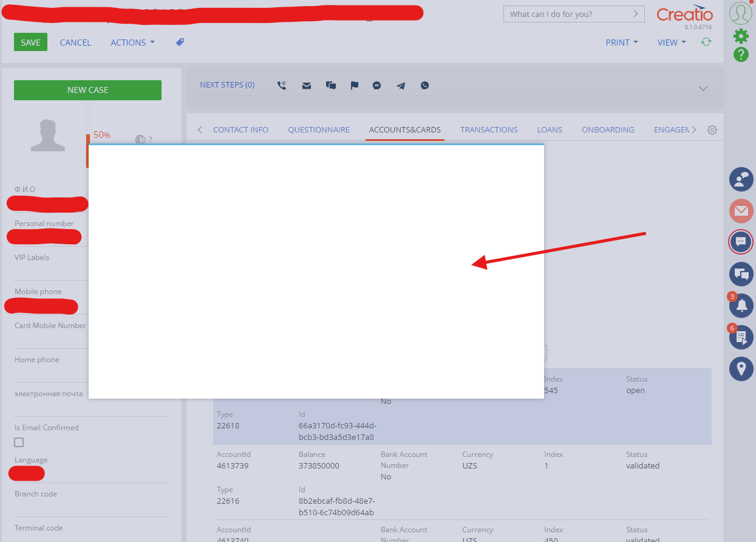Image resolution: width=756 pixels, height=542 pixels.
Task: Click the Messenger icon in Next Steps
Action: [x=377, y=86]
